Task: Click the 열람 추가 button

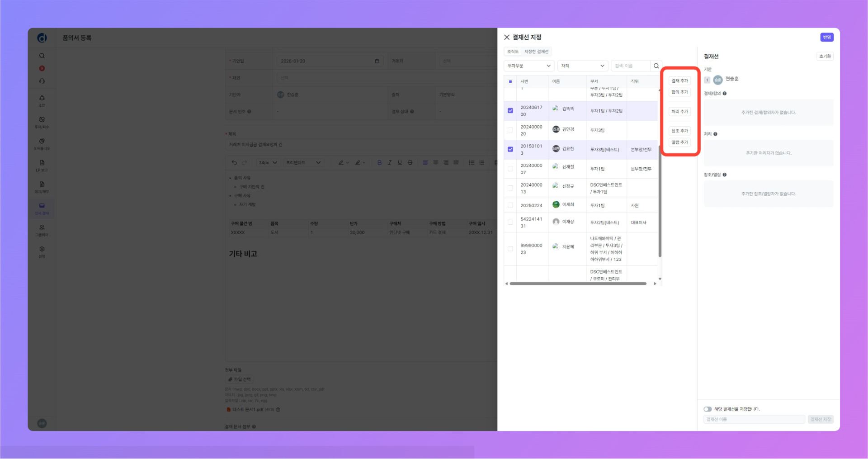Action: (x=679, y=142)
